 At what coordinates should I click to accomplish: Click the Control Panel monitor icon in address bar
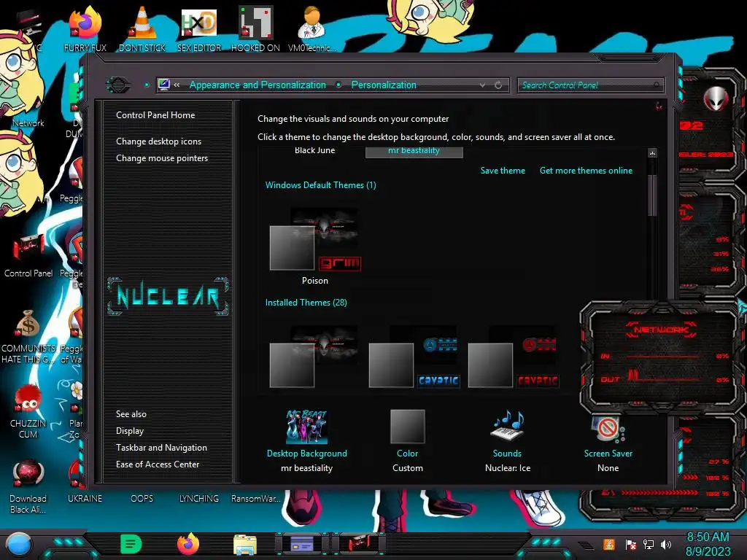pos(164,85)
